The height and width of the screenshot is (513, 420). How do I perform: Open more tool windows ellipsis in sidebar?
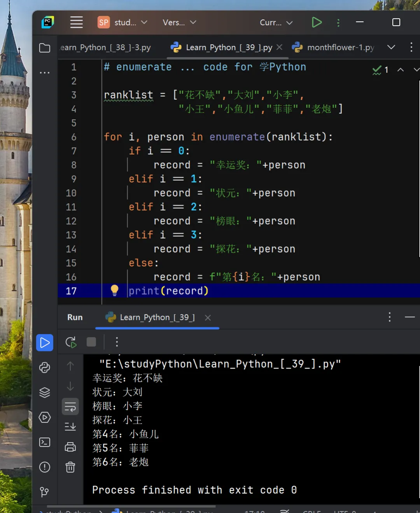45,73
